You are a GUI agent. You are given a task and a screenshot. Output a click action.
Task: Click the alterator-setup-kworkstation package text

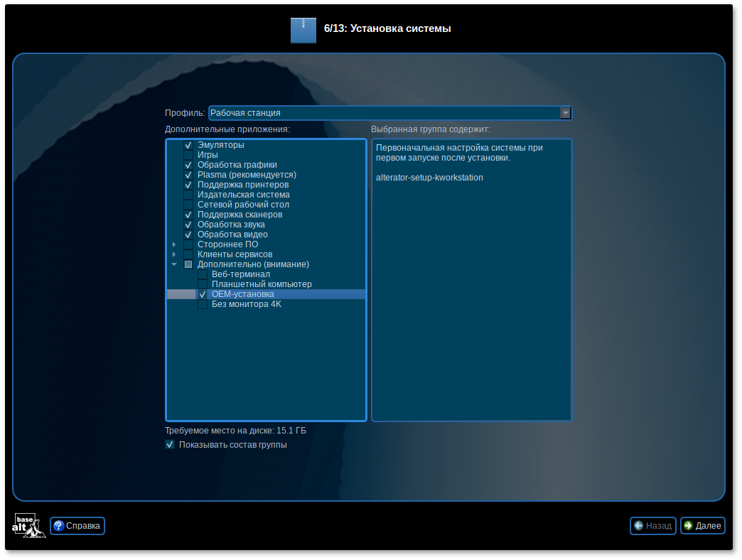click(x=429, y=178)
